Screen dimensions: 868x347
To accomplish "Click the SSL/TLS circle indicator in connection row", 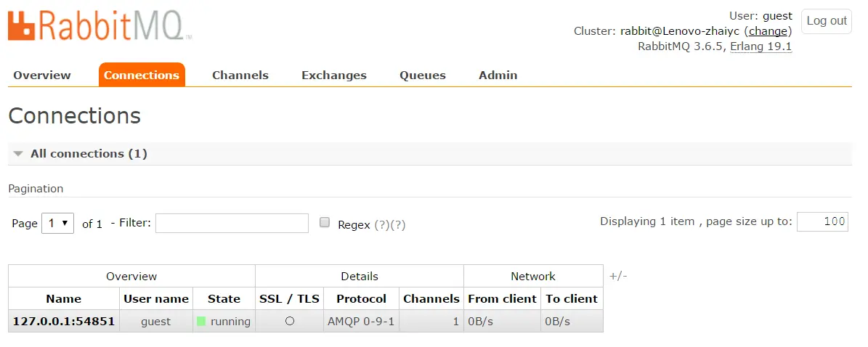I will [290, 321].
